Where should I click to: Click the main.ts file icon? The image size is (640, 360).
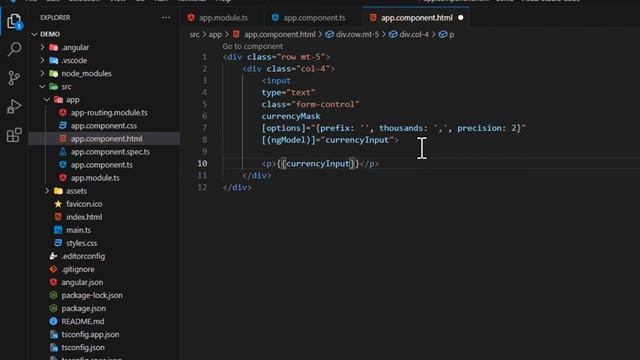[x=58, y=230]
